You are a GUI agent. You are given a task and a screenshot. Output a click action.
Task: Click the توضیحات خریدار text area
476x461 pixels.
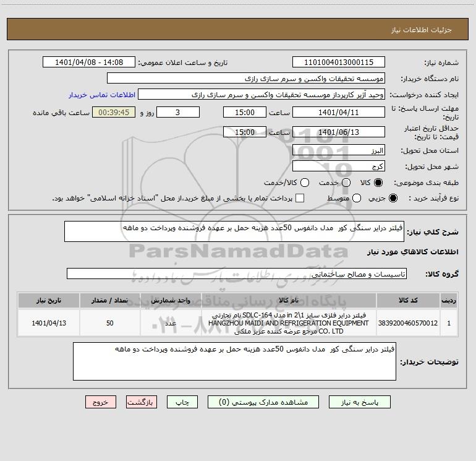(235, 361)
